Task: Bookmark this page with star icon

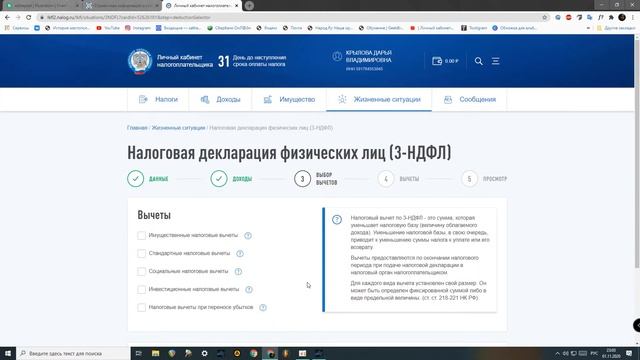Action: click(x=544, y=18)
